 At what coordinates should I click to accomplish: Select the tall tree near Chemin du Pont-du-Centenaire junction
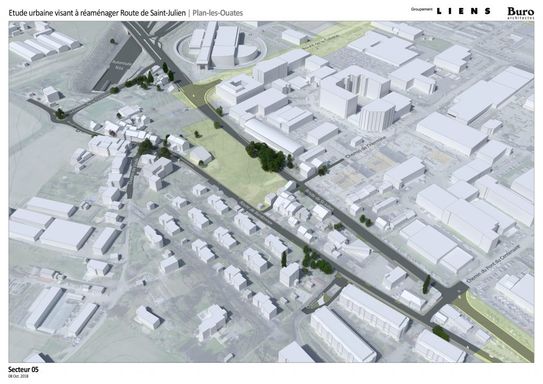[x=426, y=284]
